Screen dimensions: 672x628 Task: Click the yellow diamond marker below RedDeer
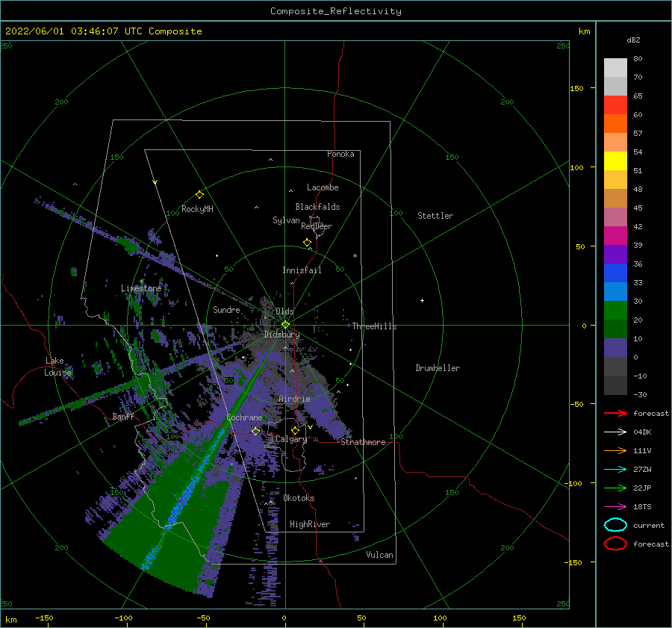(x=307, y=243)
